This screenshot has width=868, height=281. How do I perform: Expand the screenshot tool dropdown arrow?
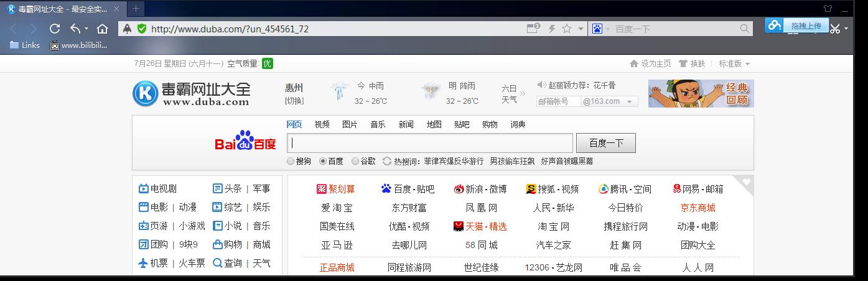pyautogui.click(x=847, y=29)
